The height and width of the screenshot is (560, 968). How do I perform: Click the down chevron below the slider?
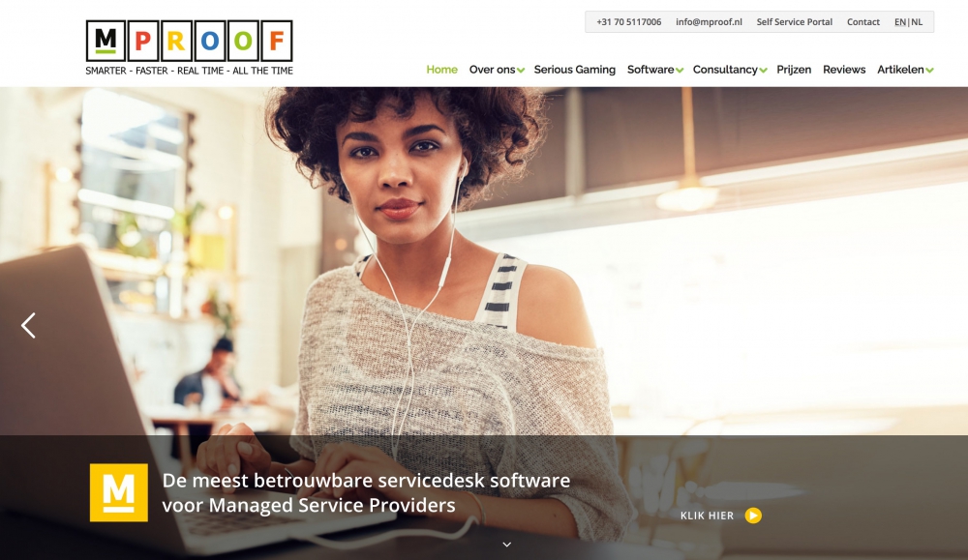[507, 545]
